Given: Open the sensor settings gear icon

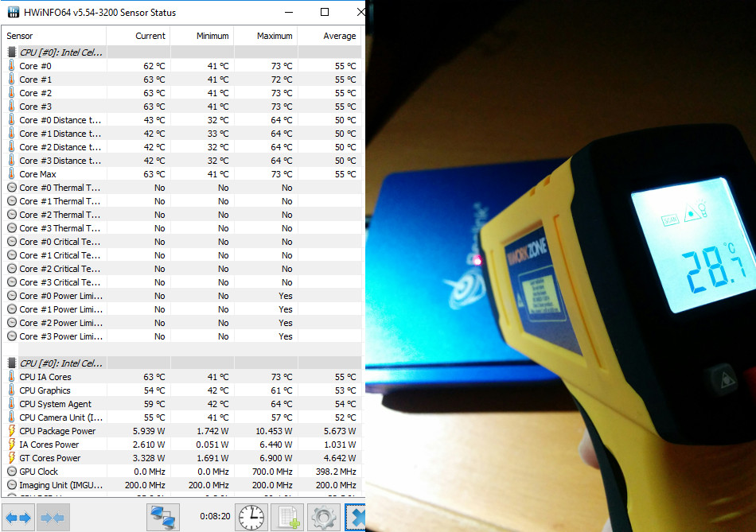Looking at the screenshot, I should click(323, 518).
